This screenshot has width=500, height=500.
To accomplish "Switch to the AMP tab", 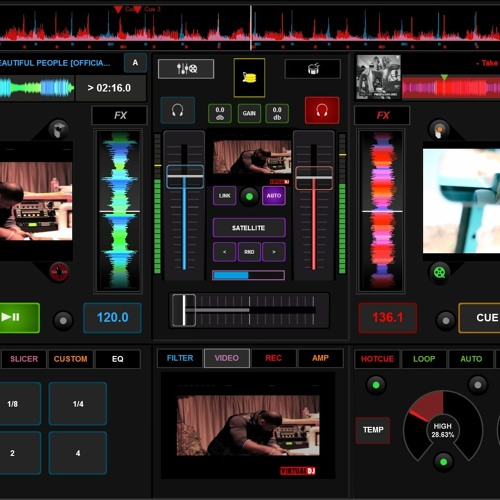I will [x=320, y=358].
